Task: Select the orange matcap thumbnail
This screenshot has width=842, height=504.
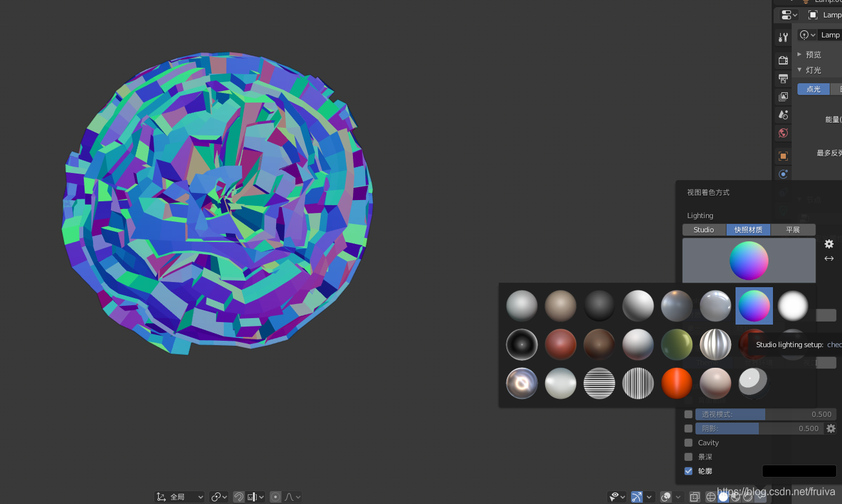Action: [676, 383]
